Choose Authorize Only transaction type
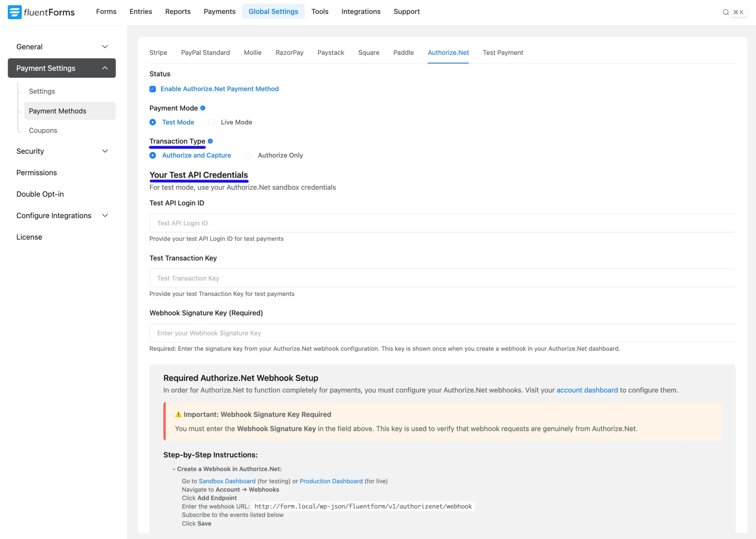Image resolution: width=756 pixels, height=539 pixels. (248, 155)
